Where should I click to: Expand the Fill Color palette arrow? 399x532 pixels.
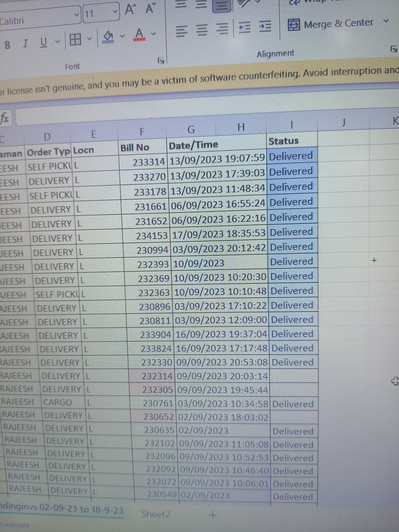(122, 36)
